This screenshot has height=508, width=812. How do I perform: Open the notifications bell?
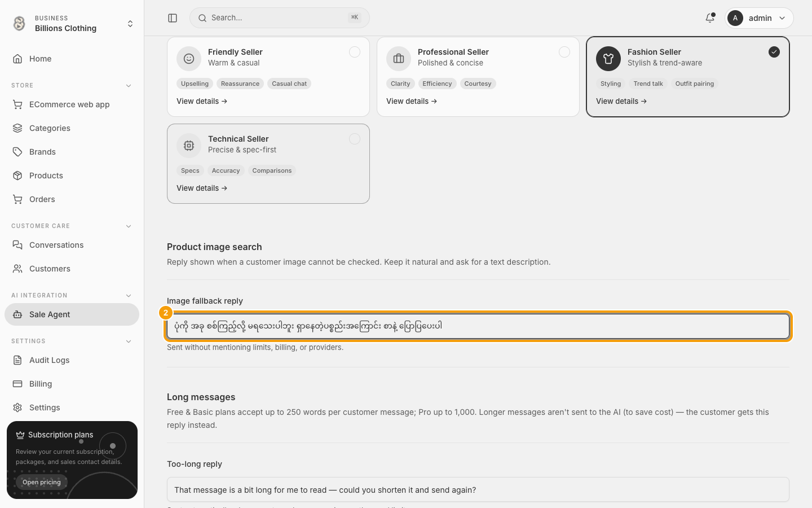tap(710, 18)
